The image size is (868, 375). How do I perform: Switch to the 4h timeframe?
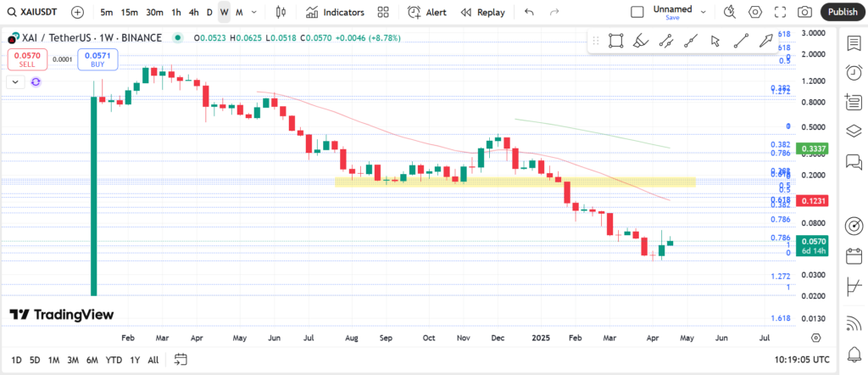pos(194,13)
